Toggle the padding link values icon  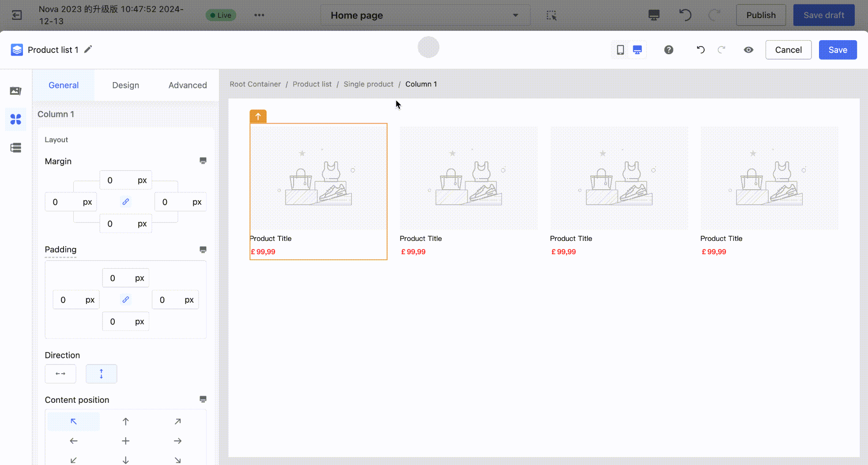pyautogui.click(x=126, y=300)
